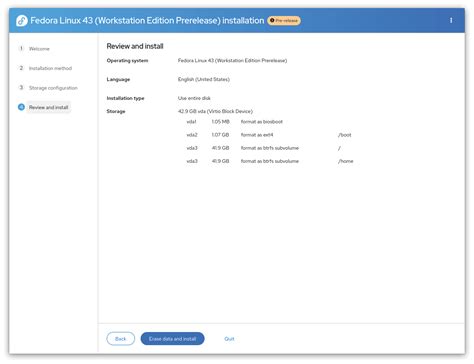
Task: Go to the Installation method step
Action: tap(50, 68)
